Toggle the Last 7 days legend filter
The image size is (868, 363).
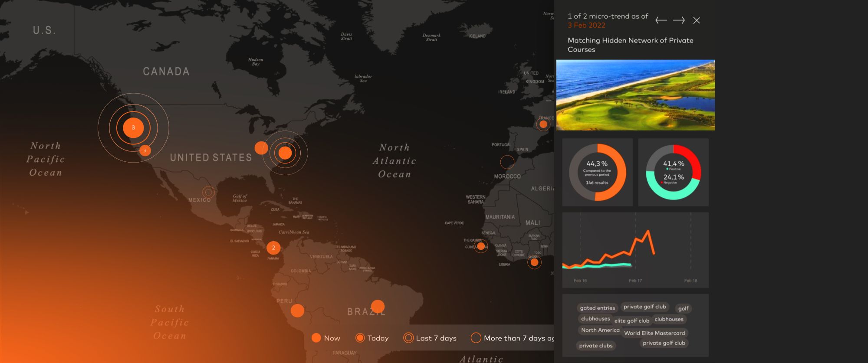click(430, 338)
